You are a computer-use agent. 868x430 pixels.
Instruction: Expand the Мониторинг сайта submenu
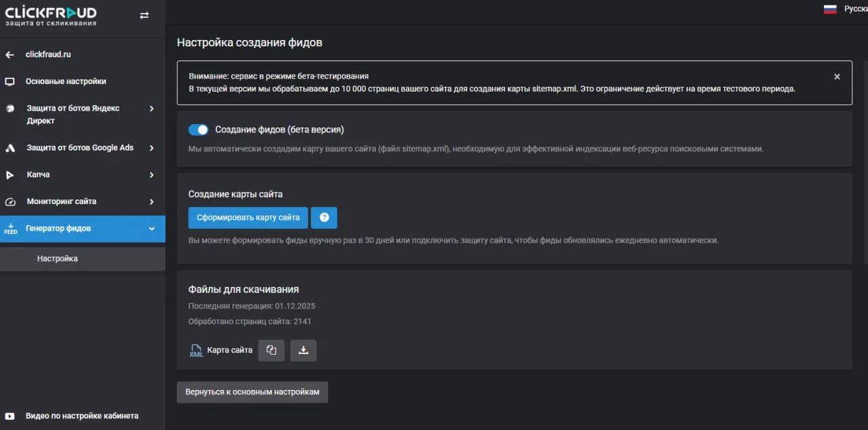tap(151, 201)
